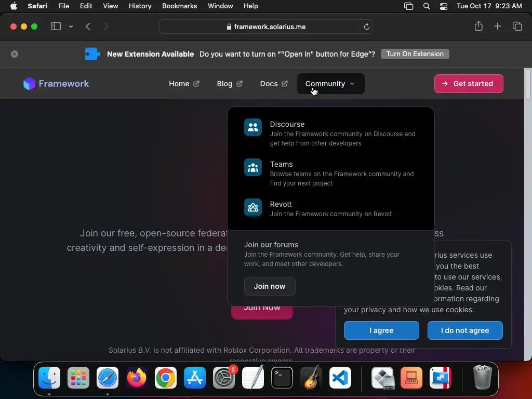
Task: Open TextEdit from the Dock
Action: (253, 377)
